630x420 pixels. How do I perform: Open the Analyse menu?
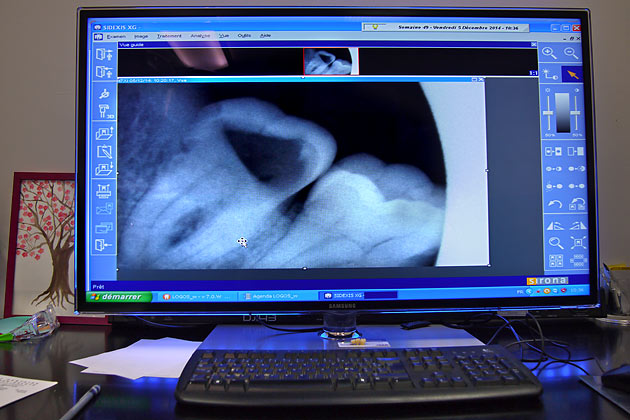[x=200, y=36]
